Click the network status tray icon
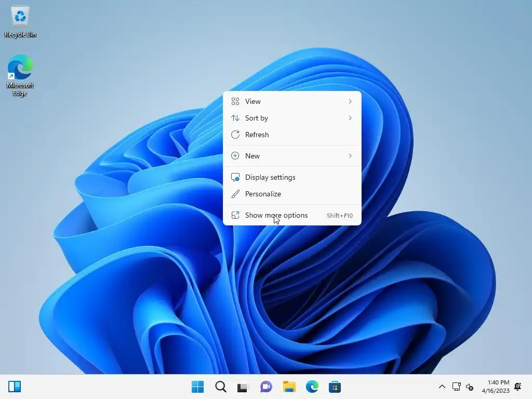Image resolution: width=532 pixels, height=399 pixels. click(x=456, y=387)
